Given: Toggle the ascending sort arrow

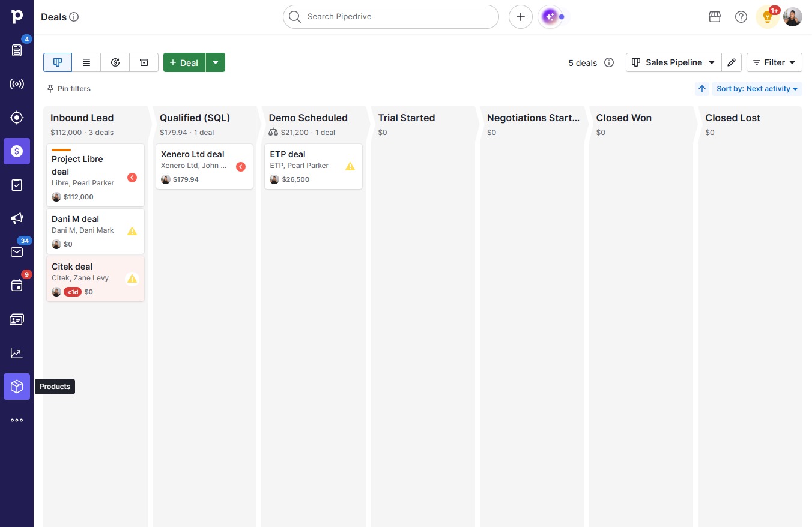Looking at the screenshot, I should pos(702,89).
